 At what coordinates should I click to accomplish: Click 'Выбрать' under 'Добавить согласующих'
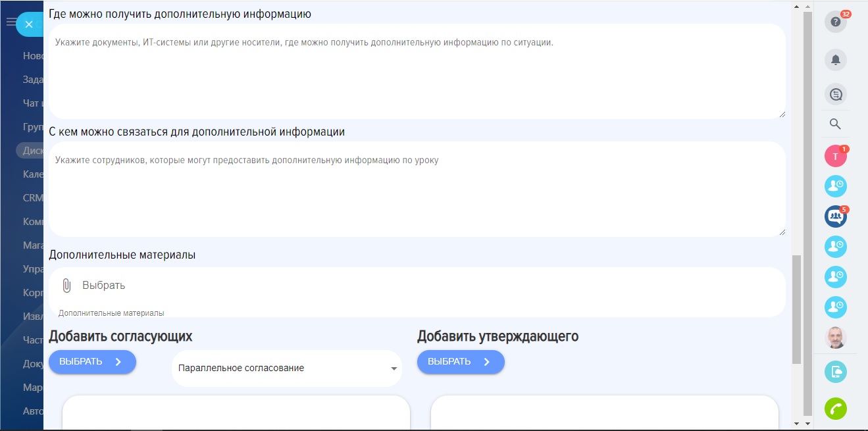click(x=92, y=362)
